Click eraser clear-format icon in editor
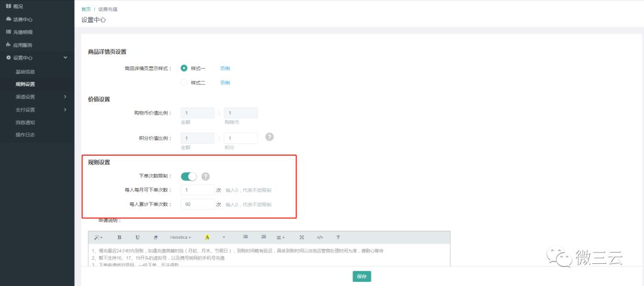 155,238
